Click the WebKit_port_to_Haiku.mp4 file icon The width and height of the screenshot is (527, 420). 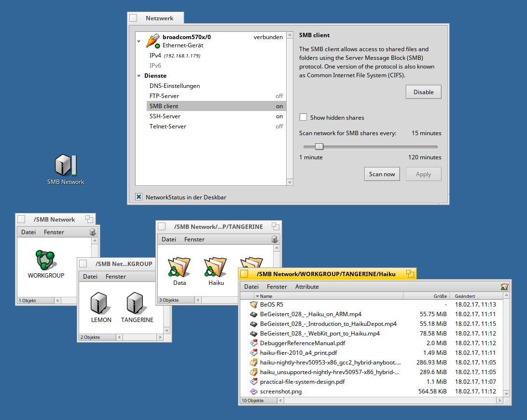point(254,334)
